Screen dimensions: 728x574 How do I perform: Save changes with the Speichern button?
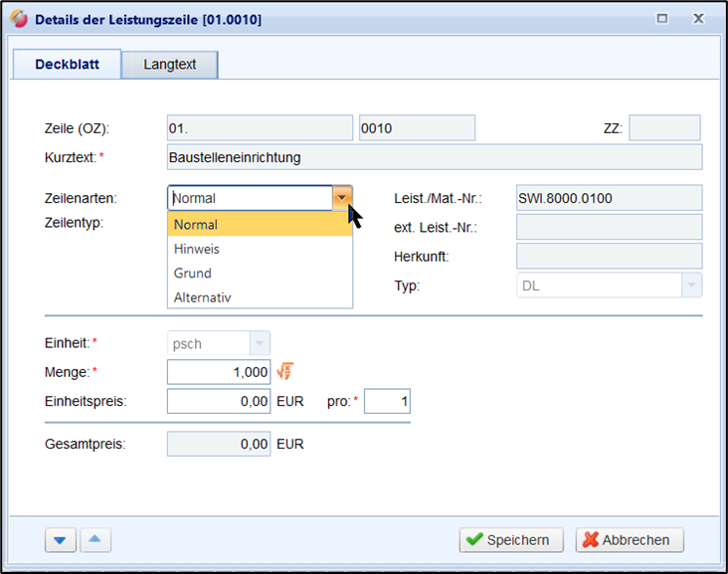click(x=511, y=540)
